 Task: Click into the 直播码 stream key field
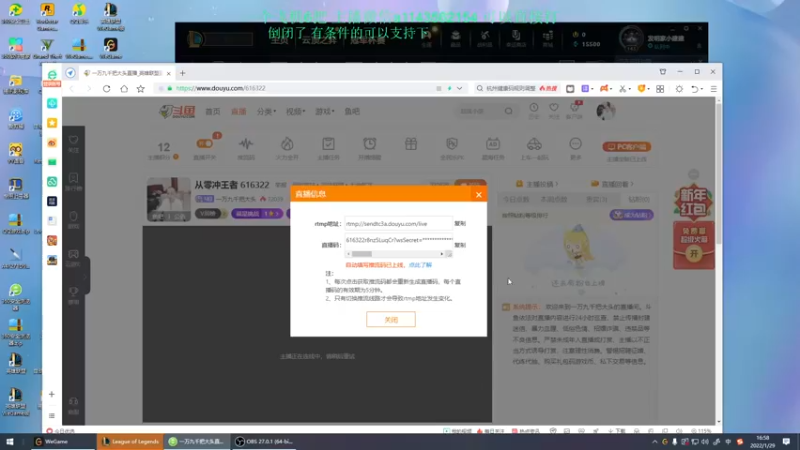[x=398, y=240]
